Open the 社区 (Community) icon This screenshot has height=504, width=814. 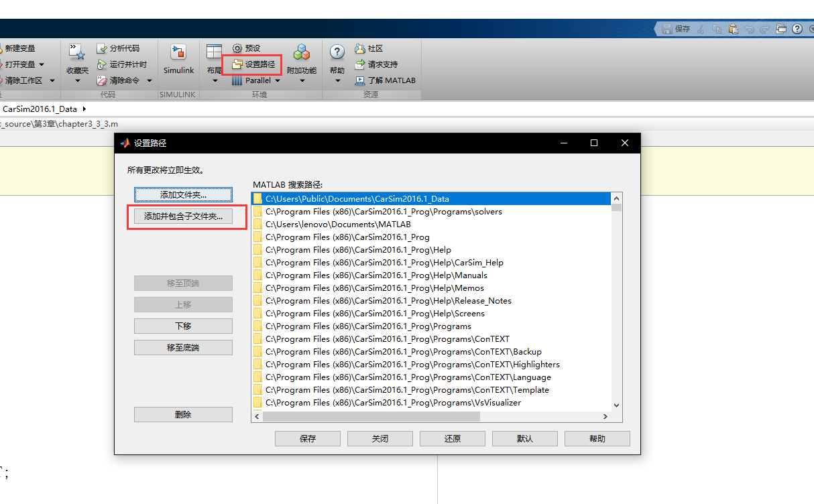(360, 48)
